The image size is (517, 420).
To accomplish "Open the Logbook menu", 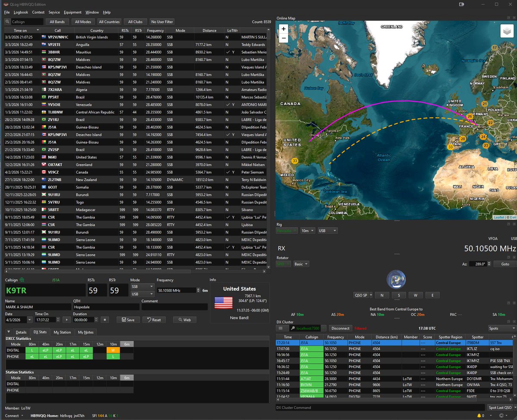I will [x=21, y=12].
